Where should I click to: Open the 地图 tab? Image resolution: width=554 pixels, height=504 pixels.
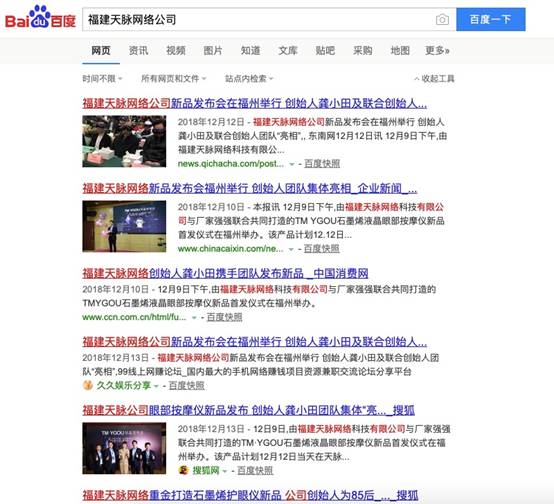[x=400, y=51]
